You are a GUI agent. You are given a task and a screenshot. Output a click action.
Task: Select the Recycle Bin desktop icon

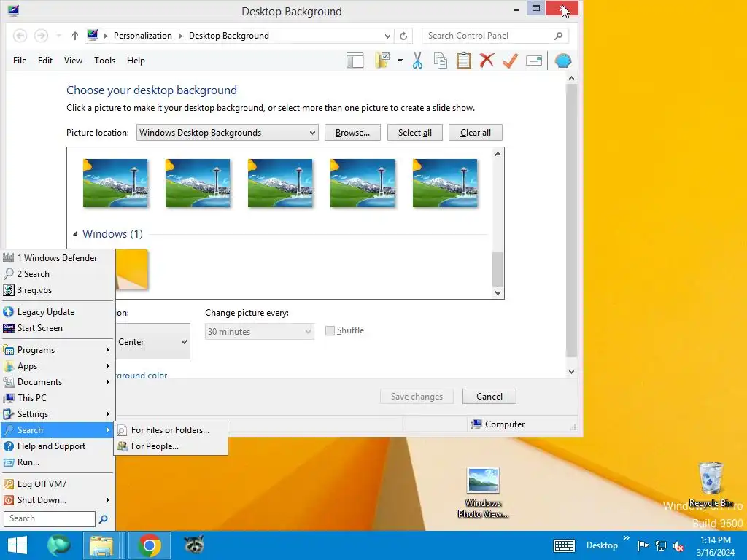coord(711,484)
